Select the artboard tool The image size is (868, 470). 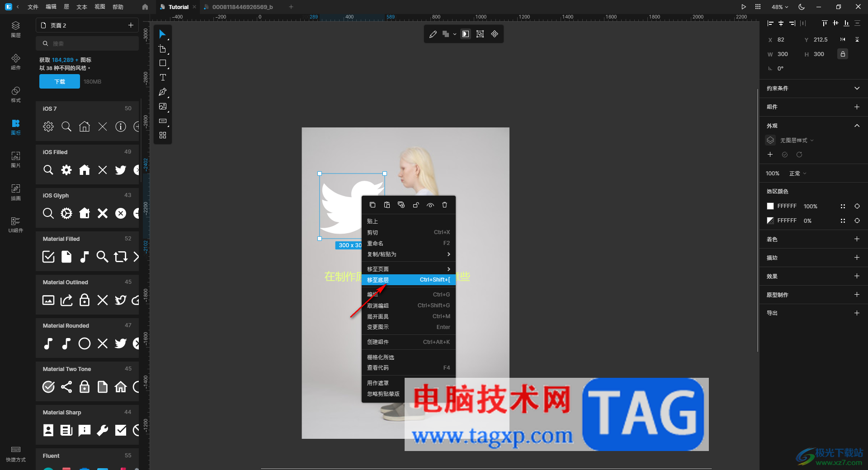tap(162, 49)
